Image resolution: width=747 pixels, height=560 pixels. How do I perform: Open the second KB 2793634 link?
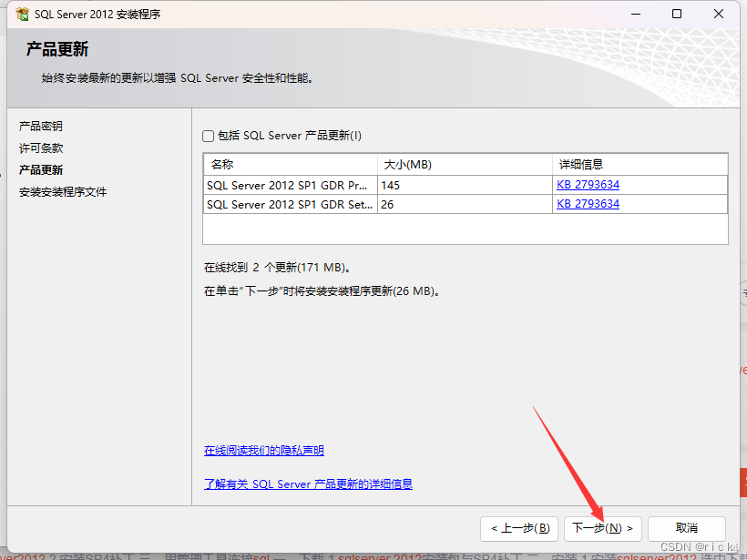(x=588, y=203)
